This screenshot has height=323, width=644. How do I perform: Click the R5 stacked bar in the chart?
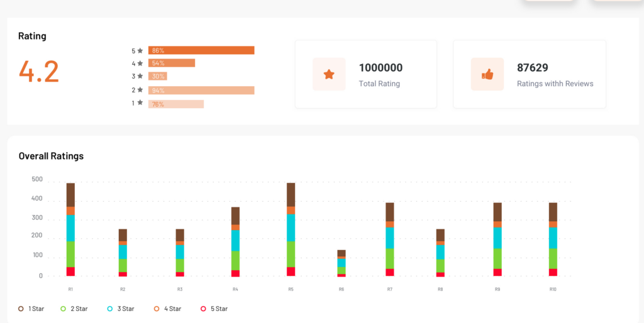pos(291,229)
